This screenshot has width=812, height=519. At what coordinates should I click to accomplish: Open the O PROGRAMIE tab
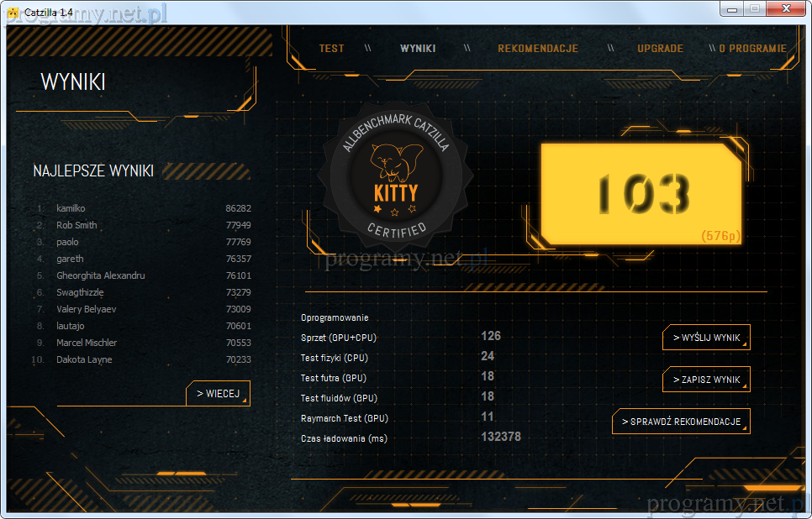click(x=752, y=49)
